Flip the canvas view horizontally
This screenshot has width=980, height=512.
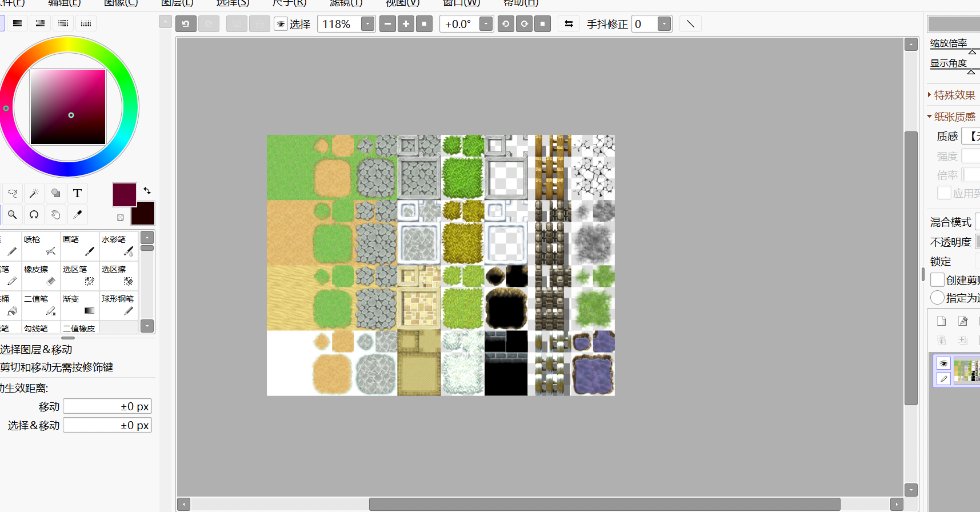[569, 24]
